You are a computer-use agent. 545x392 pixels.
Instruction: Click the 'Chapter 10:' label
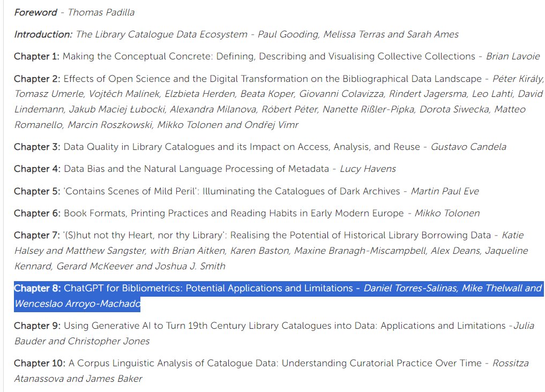[40, 363]
